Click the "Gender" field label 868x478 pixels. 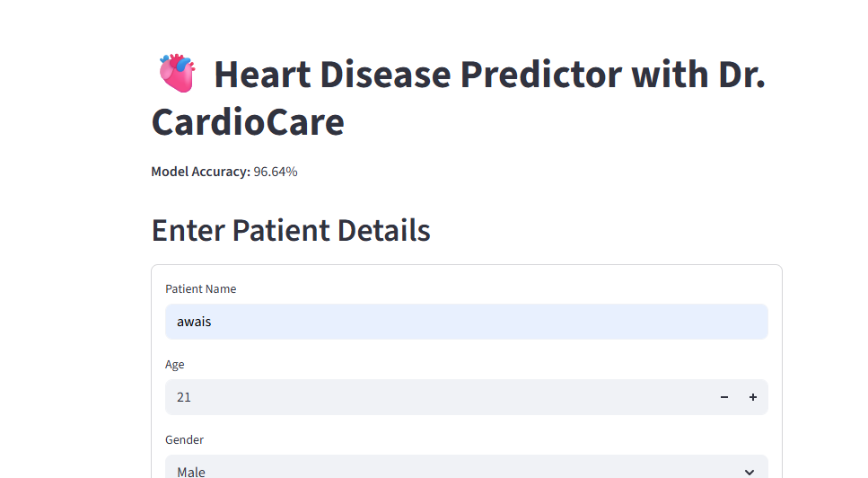pyautogui.click(x=185, y=440)
